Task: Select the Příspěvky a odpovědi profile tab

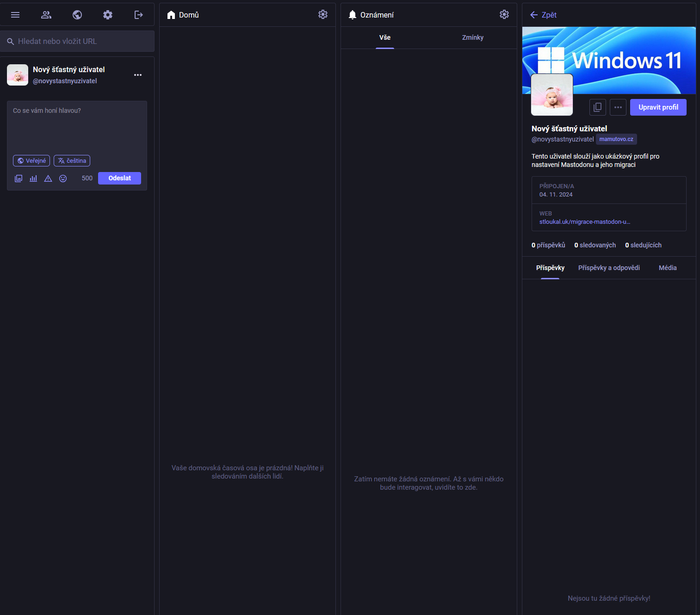Action: coord(609,268)
